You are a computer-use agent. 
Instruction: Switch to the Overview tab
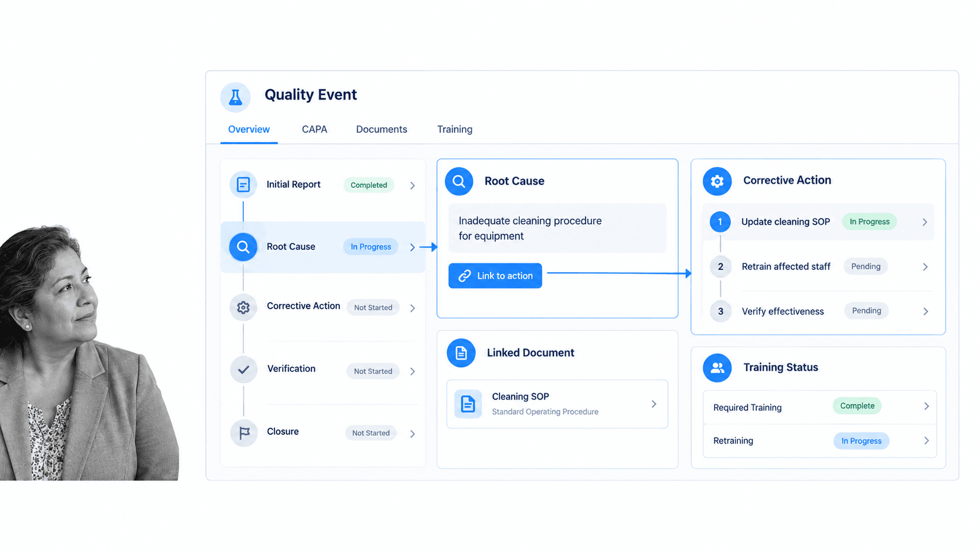pos(249,130)
